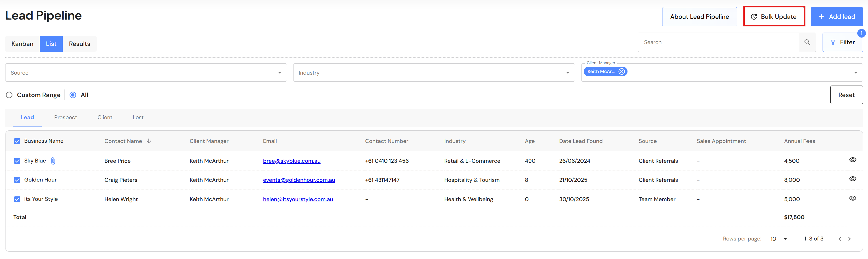The height and width of the screenshot is (259, 868).
Task: Go to previous page of results
Action: (x=840, y=239)
